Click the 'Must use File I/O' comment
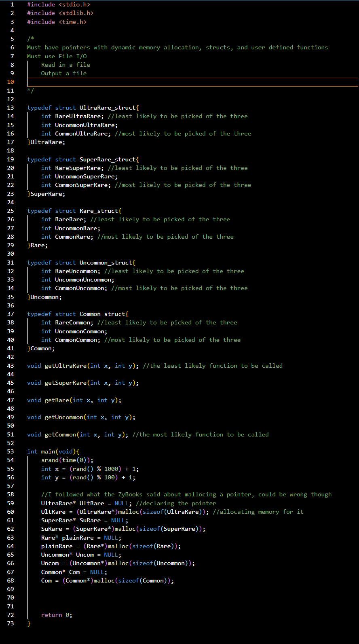359x644 pixels. coord(57,56)
